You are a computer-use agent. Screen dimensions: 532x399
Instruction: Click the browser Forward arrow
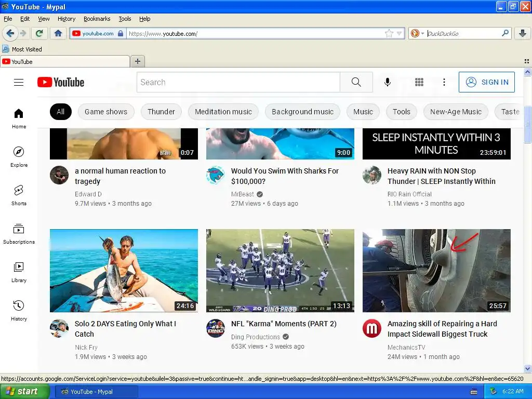coord(23,33)
